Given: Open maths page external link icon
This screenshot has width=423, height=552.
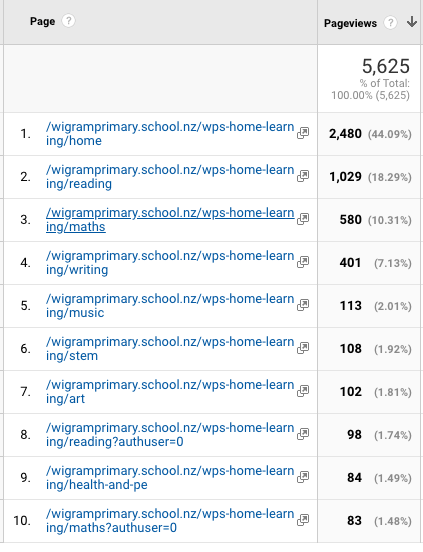Looking at the screenshot, I should tap(303, 219).
